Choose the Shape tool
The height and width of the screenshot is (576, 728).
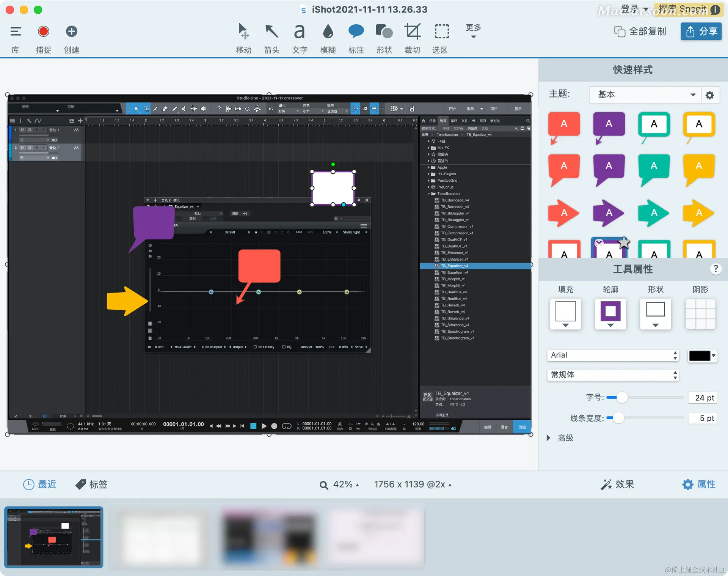(384, 32)
